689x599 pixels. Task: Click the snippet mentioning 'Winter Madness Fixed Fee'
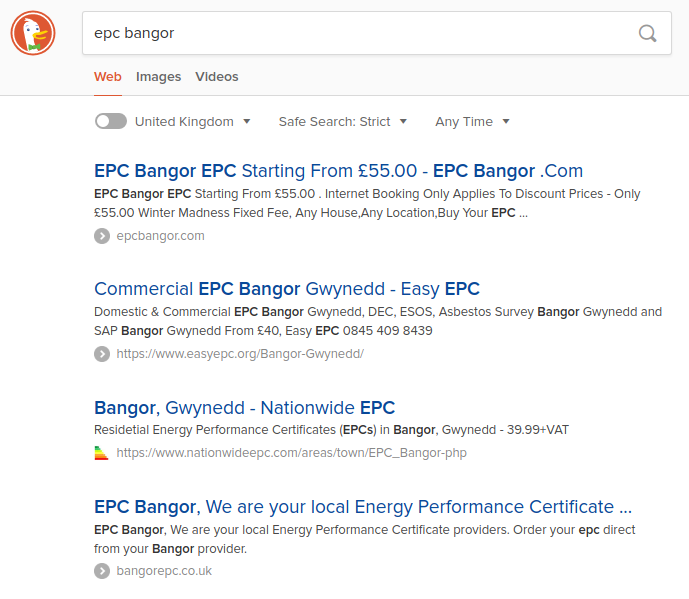coord(367,203)
